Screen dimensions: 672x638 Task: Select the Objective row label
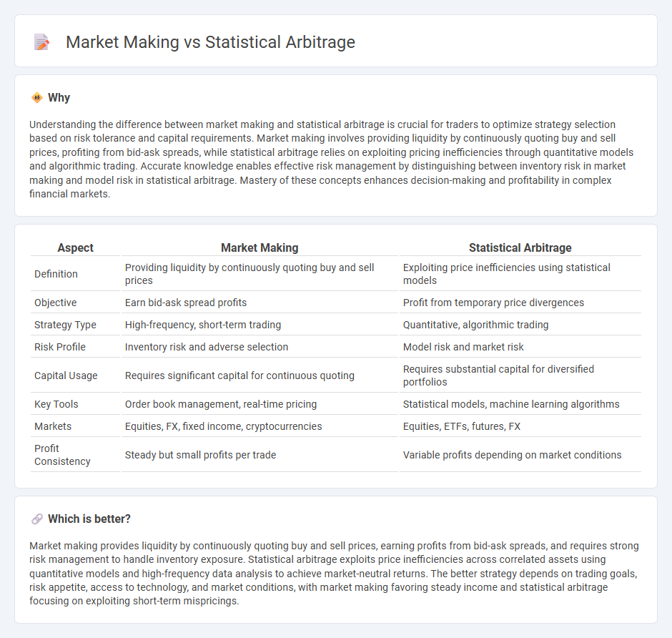coord(56,303)
